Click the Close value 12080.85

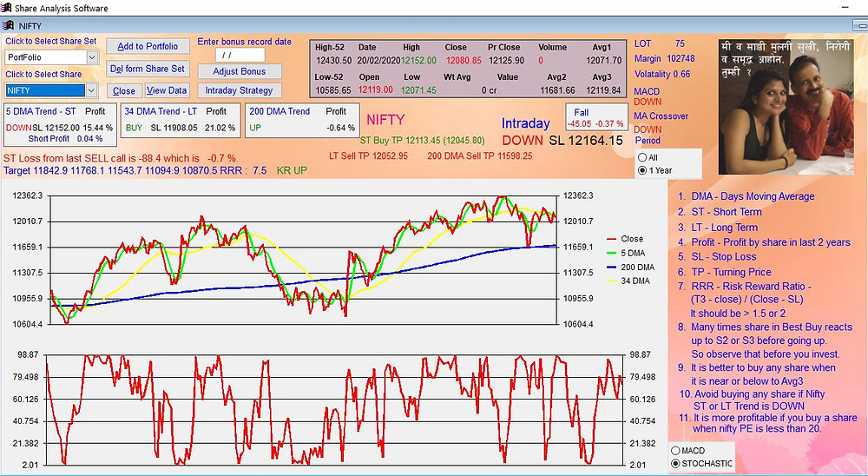pos(464,61)
